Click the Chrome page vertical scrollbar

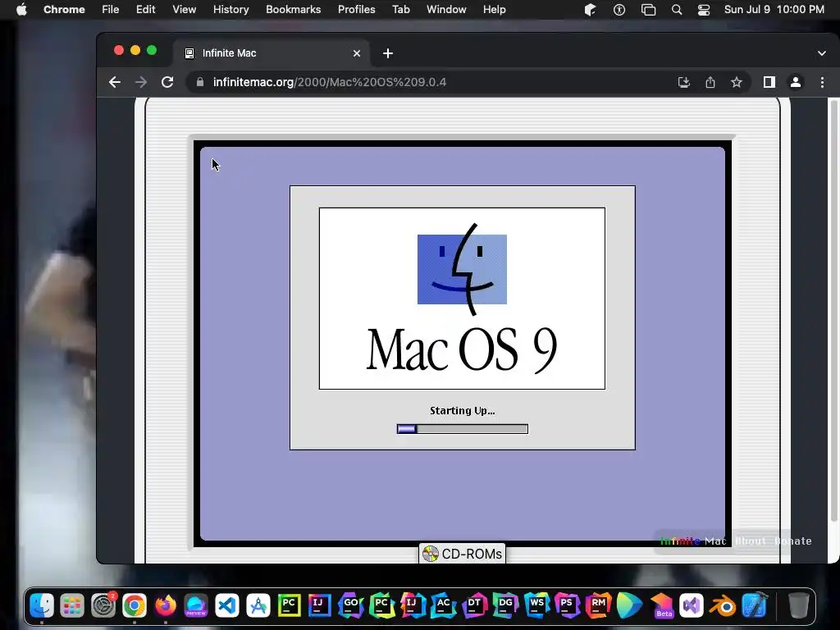coord(833,311)
